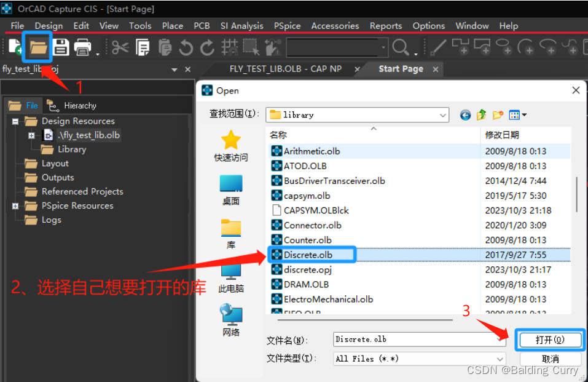
Task: Open Desktop (桌面) location
Action: 231,190
